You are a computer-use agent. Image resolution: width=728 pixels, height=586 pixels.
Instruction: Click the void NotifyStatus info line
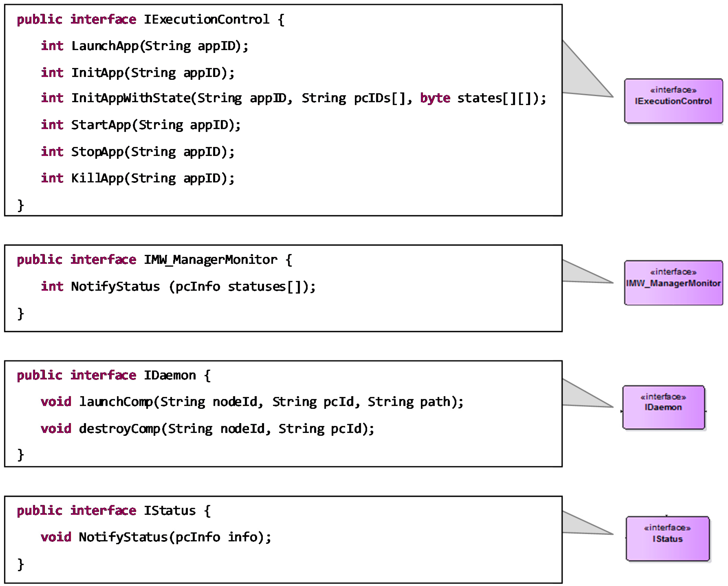pyautogui.click(x=156, y=537)
